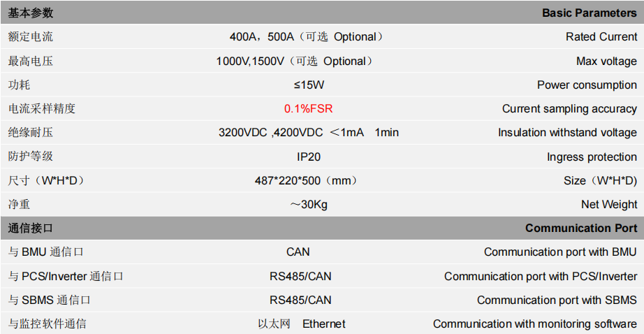Viewport: 644px width, 334px height.
Task: Select the CAN value for BMU port
Action: pos(298,252)
